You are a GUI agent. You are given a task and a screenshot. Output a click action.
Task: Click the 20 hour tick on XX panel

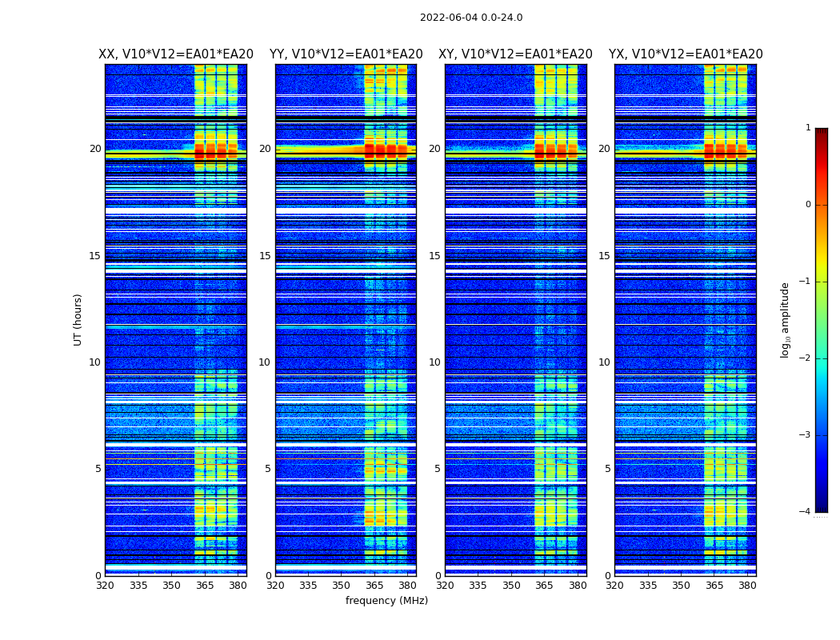(x=95, y=149)
